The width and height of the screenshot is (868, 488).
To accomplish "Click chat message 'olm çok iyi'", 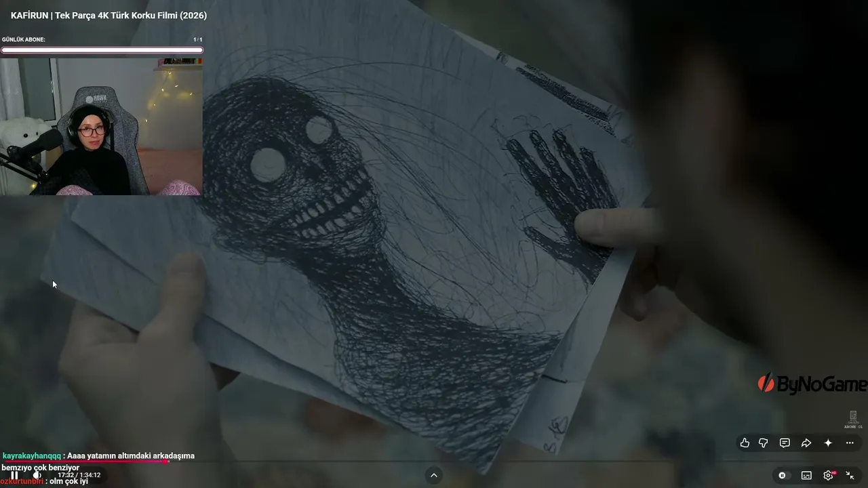I will tap(68, 481).
